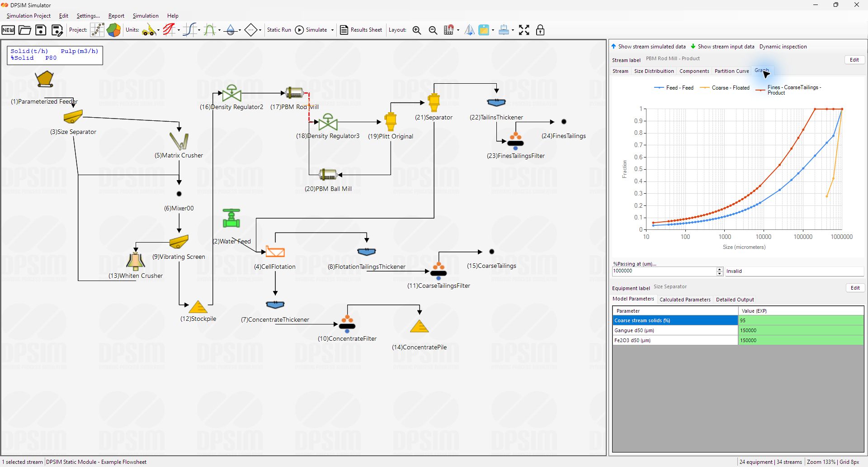Open the Settings menu

[x=88, y=16]
